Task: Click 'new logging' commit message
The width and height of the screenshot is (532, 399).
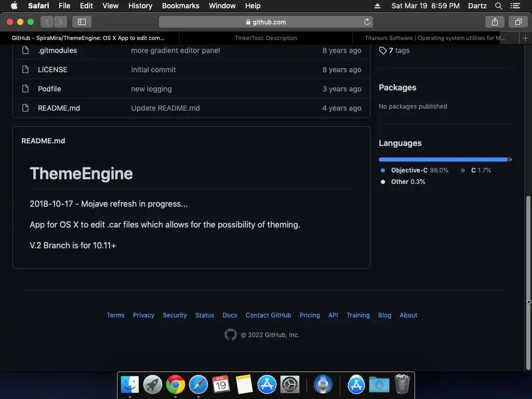Action: tap(151, 89)
